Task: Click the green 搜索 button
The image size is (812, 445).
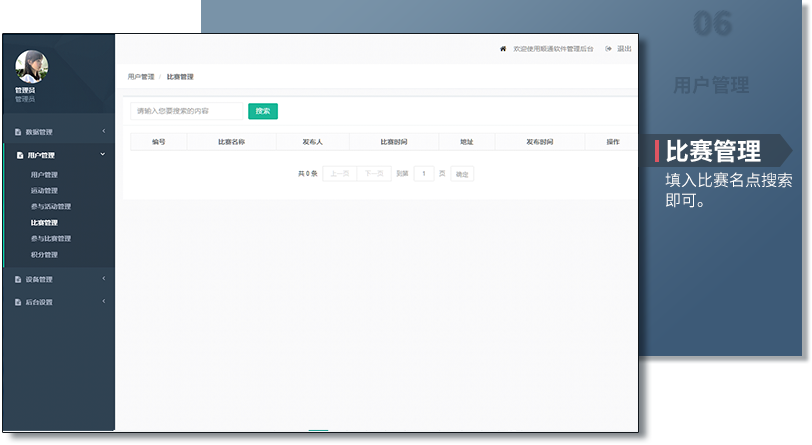Action: click(x=262, y=111)
